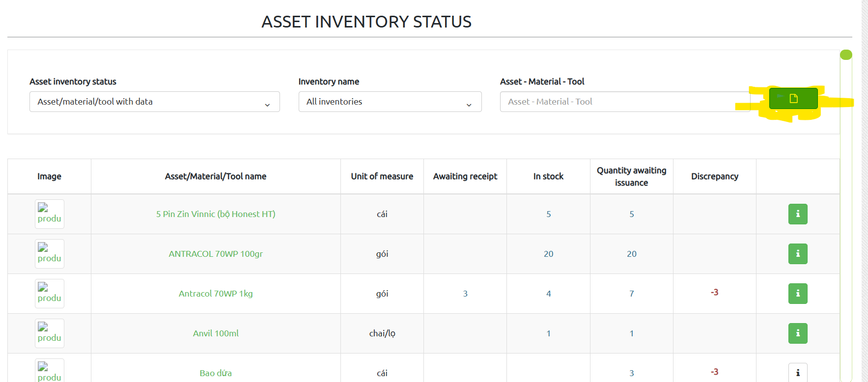Screen dimensions: 868x382
Task: Click the Antracol 70WP 1kg product image
Action: (50, 294)
